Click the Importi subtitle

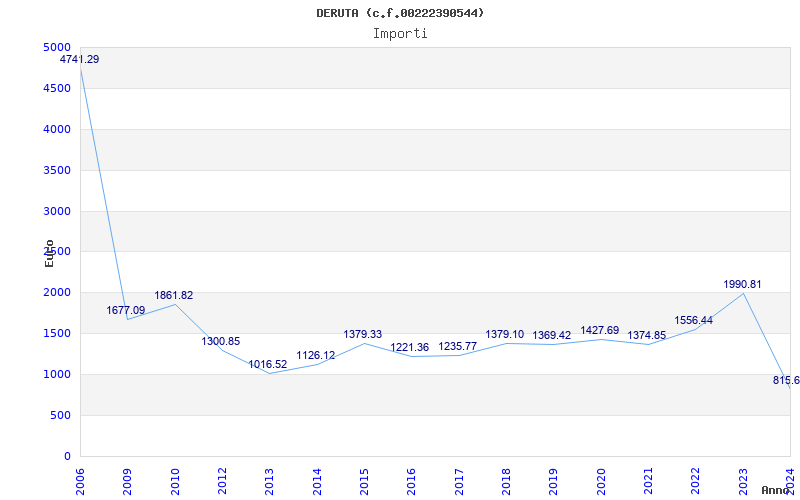[400, 34]
